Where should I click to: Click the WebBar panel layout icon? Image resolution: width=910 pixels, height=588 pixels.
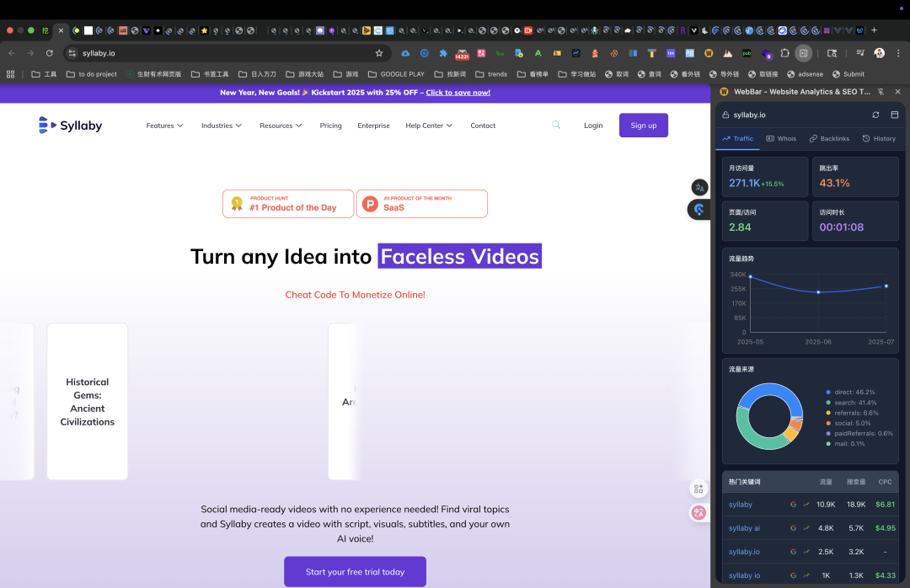894,115
